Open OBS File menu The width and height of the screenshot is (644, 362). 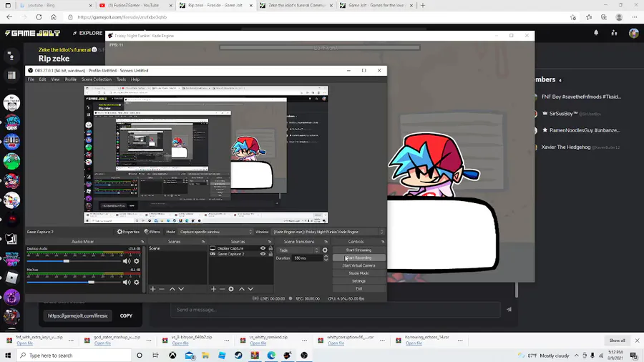[x=31, y=79]
